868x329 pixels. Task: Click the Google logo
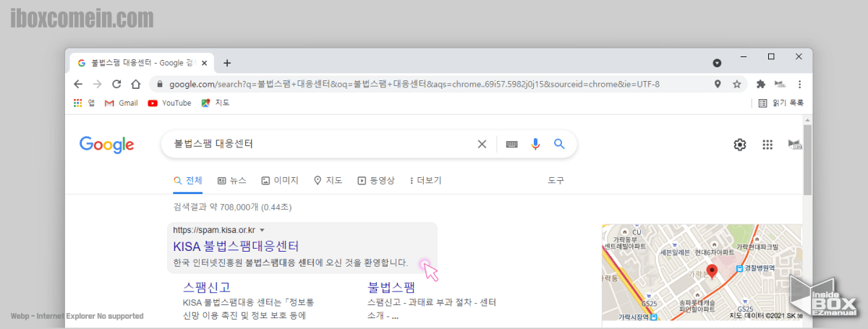tap(106, 145)
